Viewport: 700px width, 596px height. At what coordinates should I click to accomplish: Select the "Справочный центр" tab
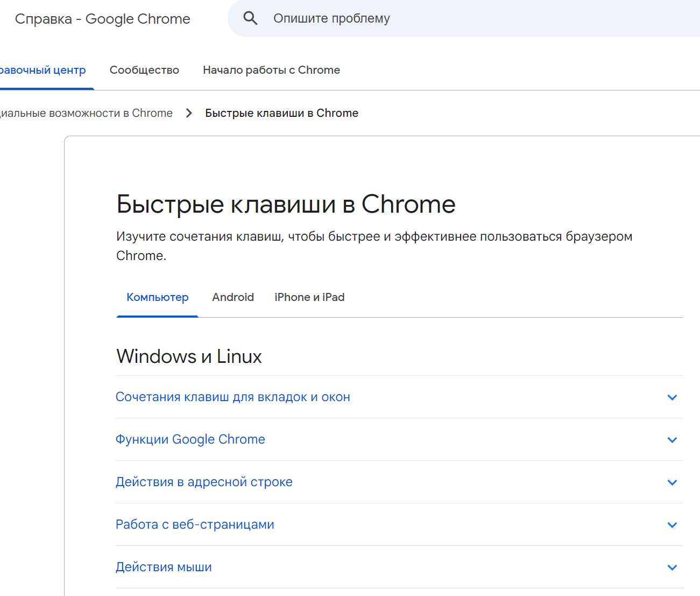click(43, 70)
